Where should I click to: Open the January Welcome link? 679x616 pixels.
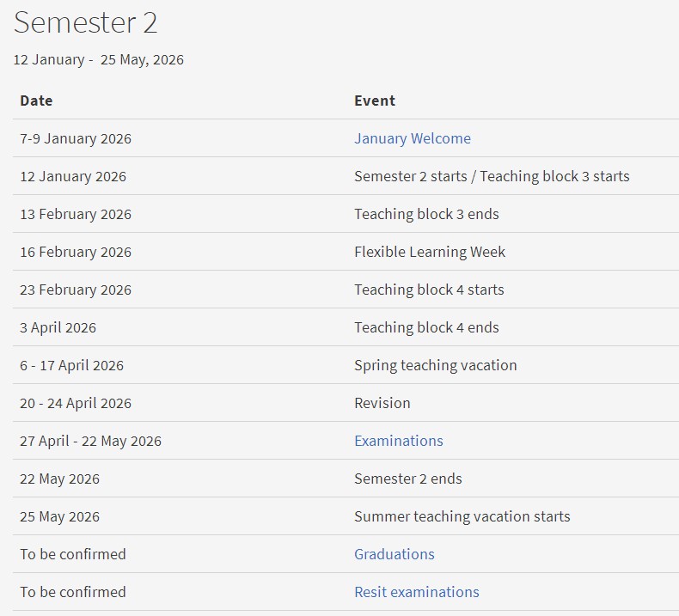[x=413, y=138]
